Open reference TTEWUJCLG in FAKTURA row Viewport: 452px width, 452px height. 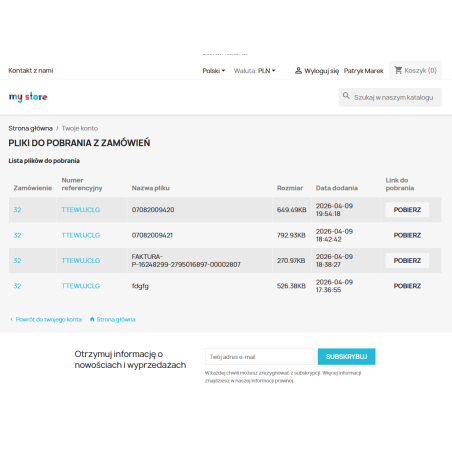(x=81, y=261)
